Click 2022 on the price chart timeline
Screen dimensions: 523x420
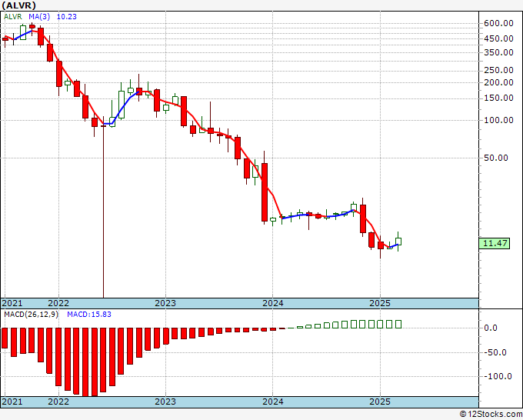(x=58, y=303)
